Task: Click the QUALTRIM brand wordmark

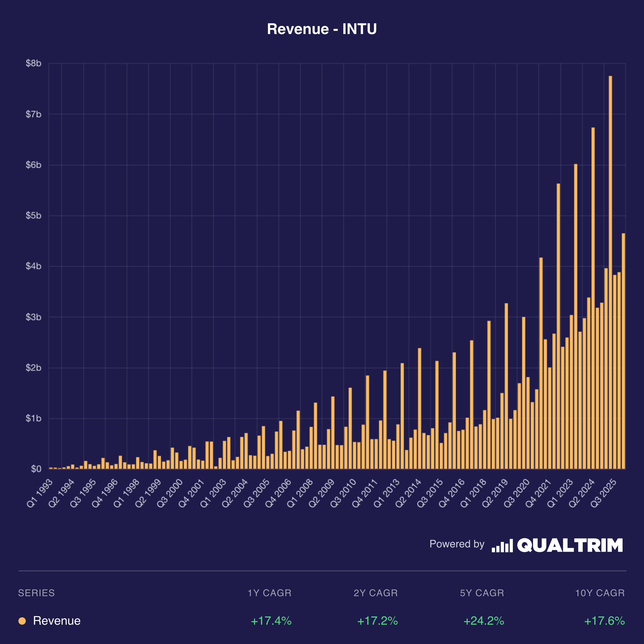Action: coord(570,545)
